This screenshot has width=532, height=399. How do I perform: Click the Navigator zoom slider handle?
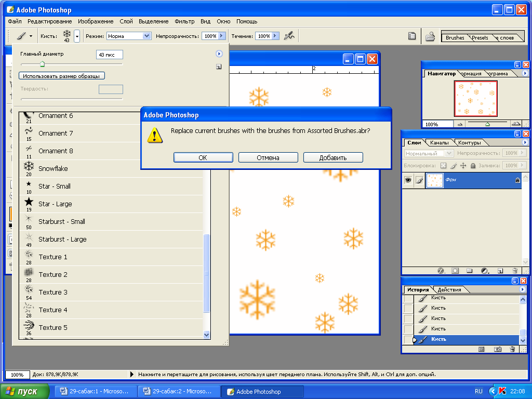pyautogui.click(x=487, y=124)
